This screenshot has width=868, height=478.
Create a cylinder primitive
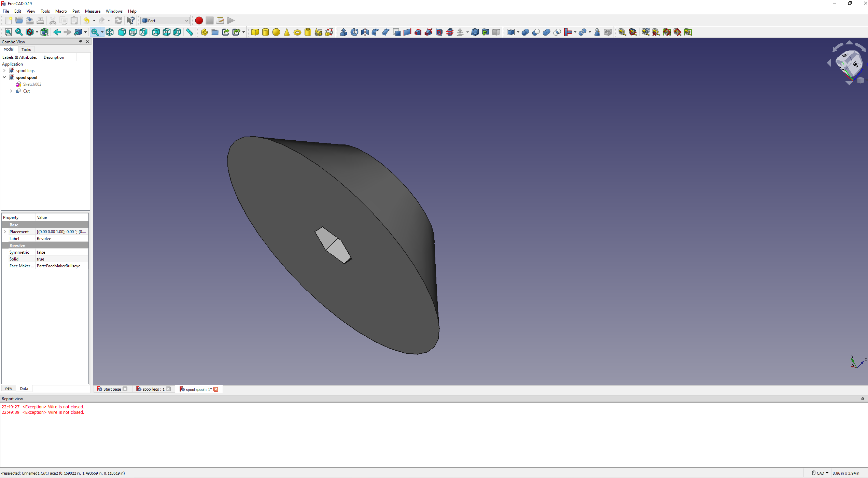tap(265, 32)
